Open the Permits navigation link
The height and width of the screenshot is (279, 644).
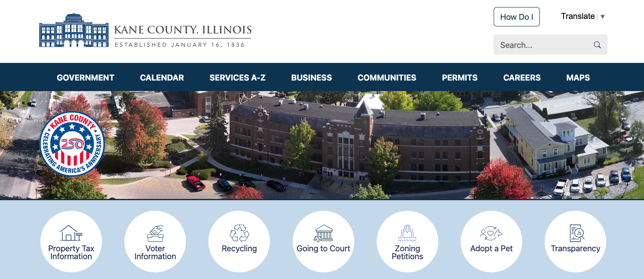click(460, 77)
